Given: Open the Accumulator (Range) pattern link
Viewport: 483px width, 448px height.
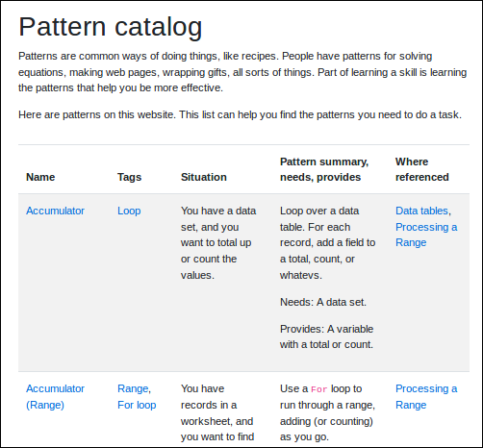Looking at the screenshot, I should click(55, 397).
